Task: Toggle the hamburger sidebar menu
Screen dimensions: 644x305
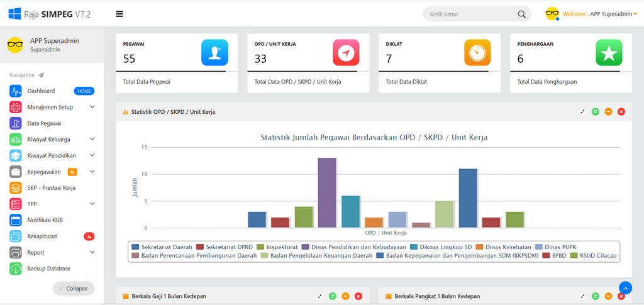Action: [119, 14]
